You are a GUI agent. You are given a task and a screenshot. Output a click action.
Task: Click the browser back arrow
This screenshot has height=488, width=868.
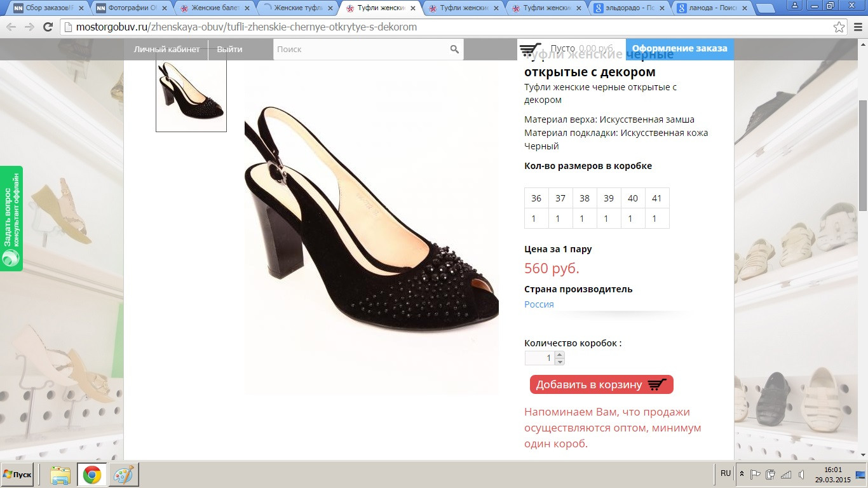(11, 27)
